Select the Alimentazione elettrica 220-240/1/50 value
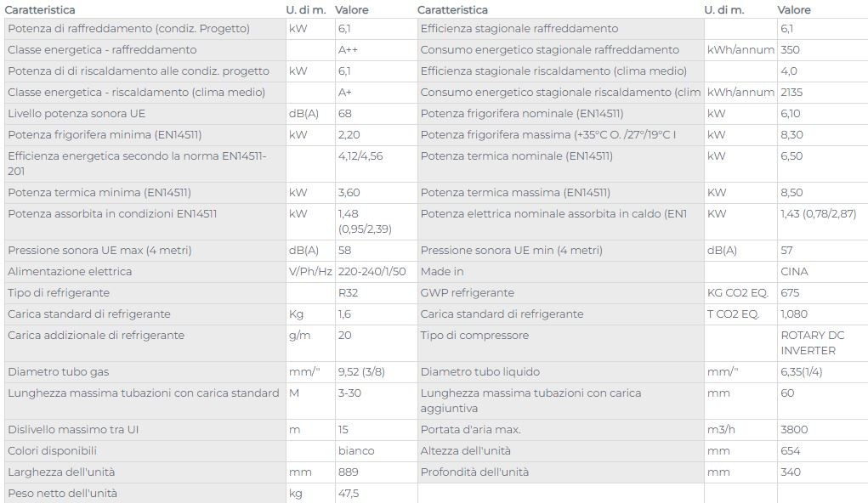868x503 pixels. [372, 272]
